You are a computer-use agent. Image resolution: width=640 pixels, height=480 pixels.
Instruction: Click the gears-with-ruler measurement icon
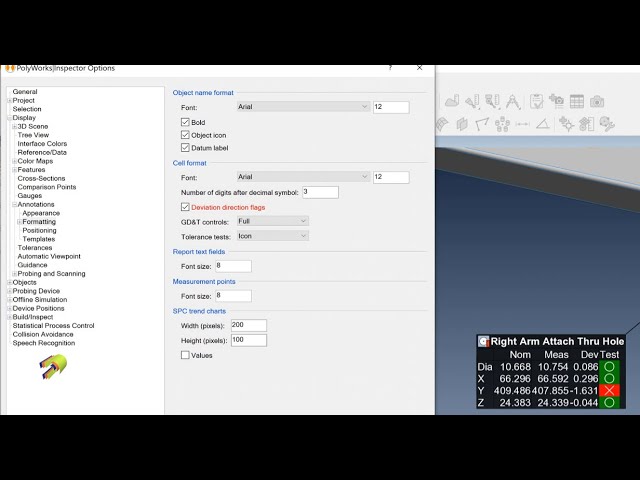[x=587, y=124]
